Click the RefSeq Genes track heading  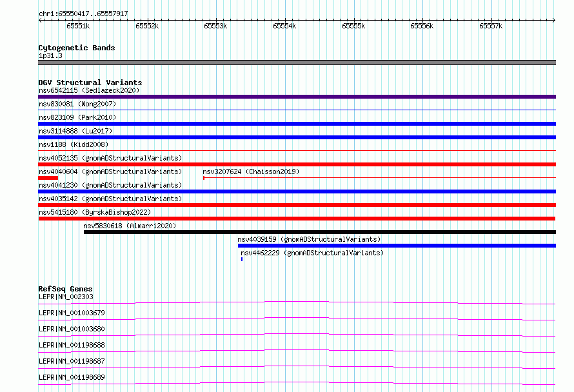click(65, 289)
